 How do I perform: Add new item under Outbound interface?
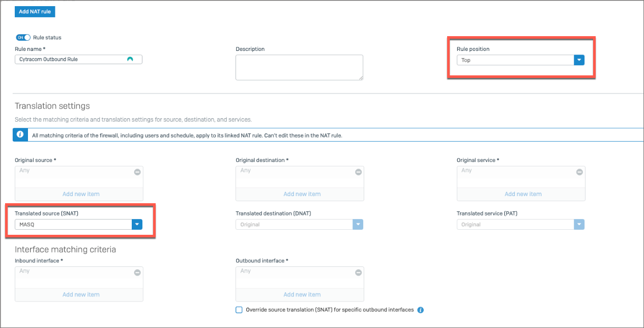pyautogui.click(x=302, y=294)
